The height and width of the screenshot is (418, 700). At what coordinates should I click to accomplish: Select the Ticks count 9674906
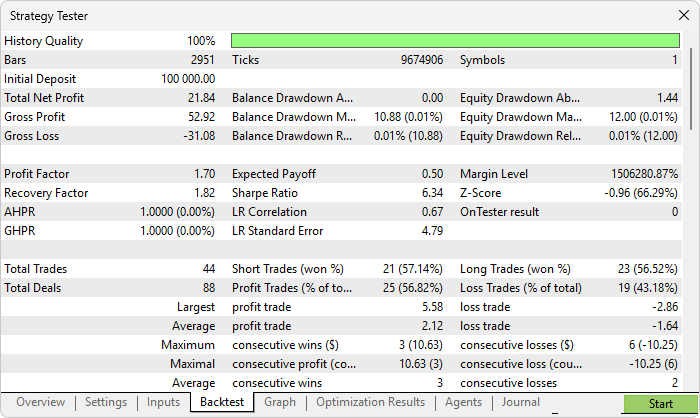point(421,60)
